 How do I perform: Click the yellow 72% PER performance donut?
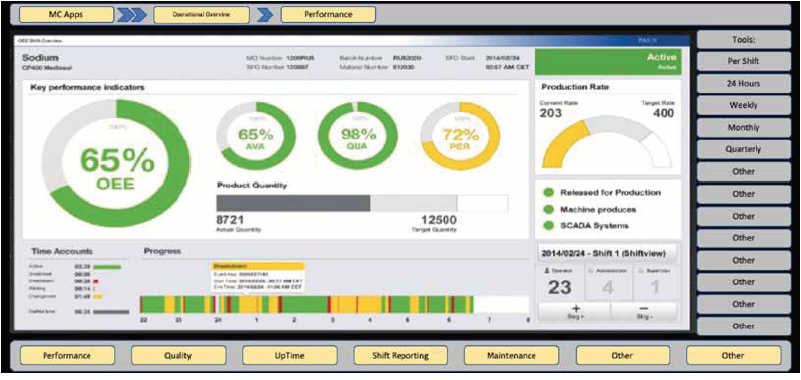point(460,136)
